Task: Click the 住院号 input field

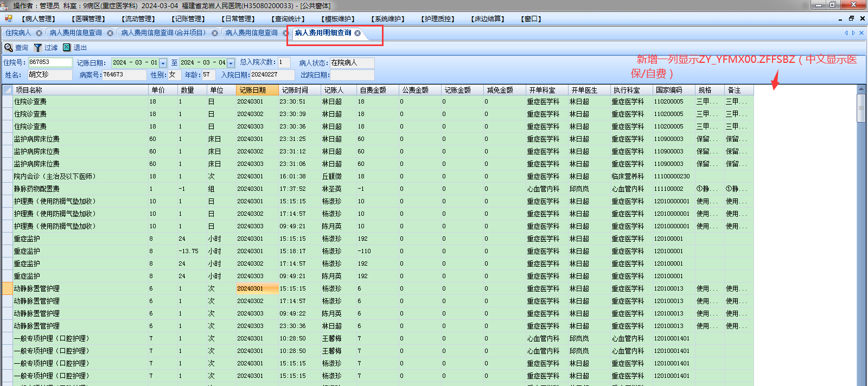Action: click(x=50, y=62)
